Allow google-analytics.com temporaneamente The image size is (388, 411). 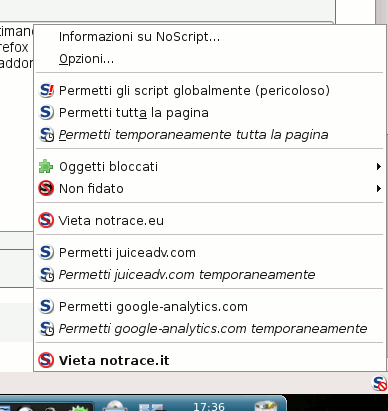point(209,329)
